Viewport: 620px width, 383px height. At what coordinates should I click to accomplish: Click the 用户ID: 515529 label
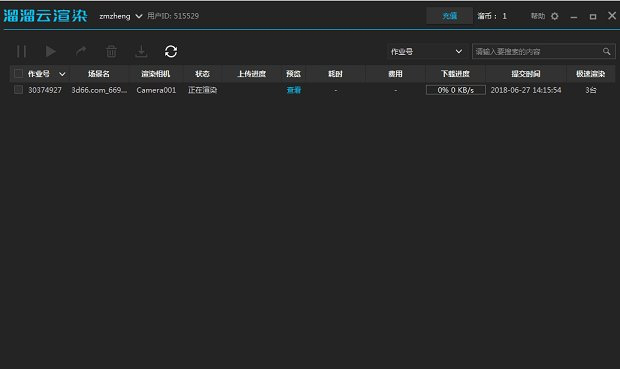(173, 16)
